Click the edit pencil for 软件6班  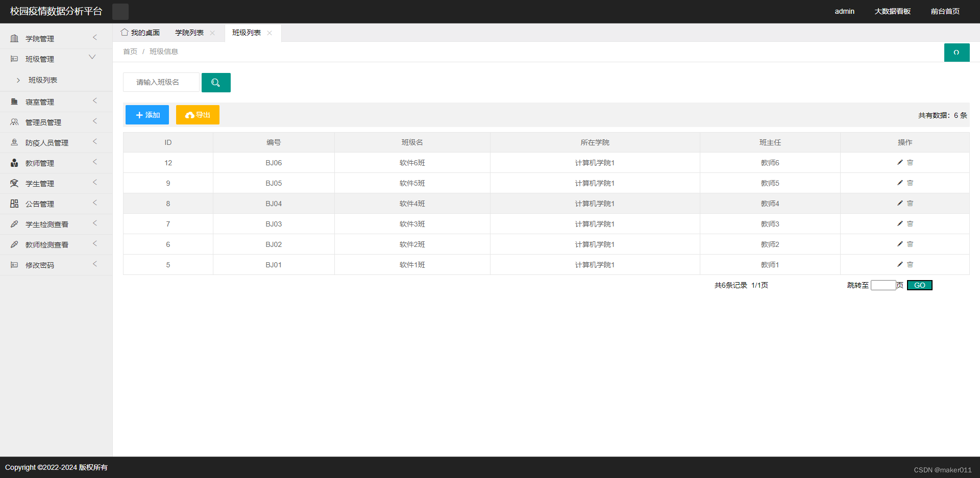tap(900, 162)
